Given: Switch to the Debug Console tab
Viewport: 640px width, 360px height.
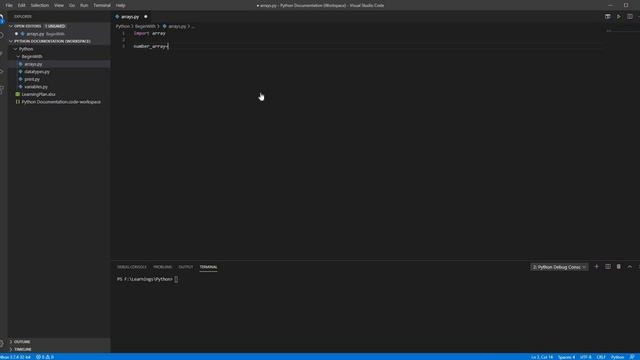Looking at the screenshot, I should tap(131, 267).
